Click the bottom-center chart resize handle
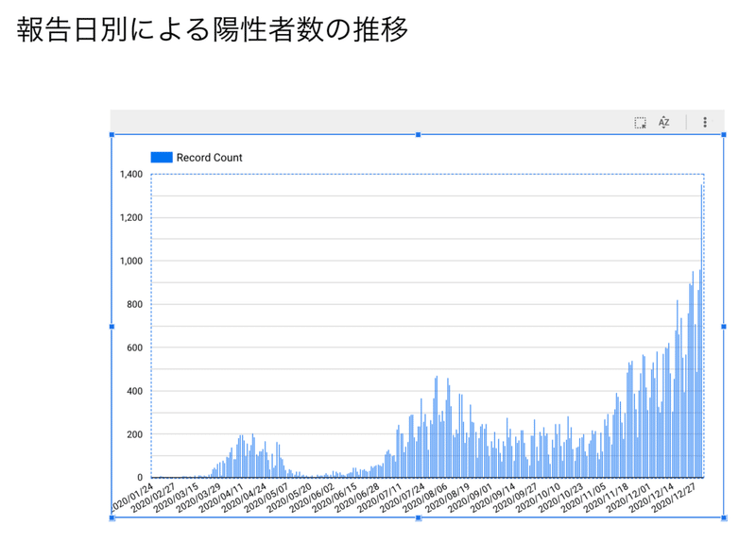 tap(418, 517)
